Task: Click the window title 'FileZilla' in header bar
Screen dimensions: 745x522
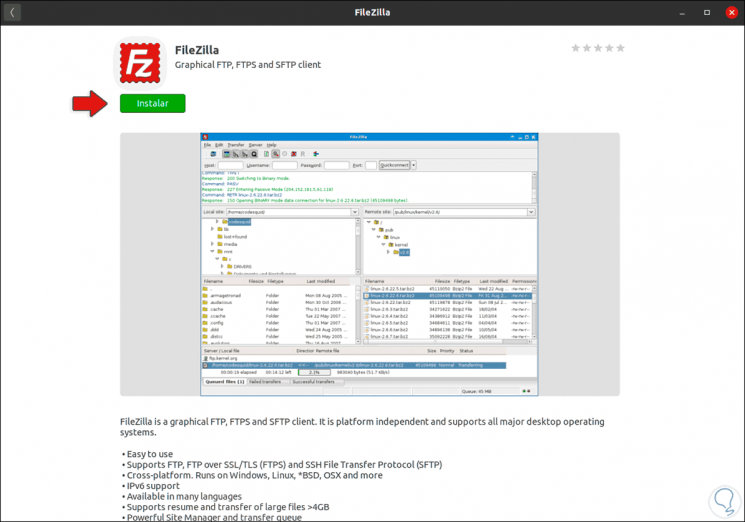Action: pos(372,13)
